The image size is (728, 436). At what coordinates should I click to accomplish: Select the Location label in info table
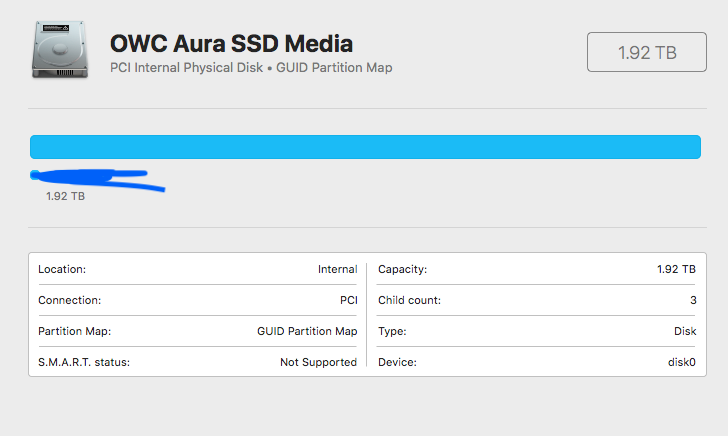(62, 269)
